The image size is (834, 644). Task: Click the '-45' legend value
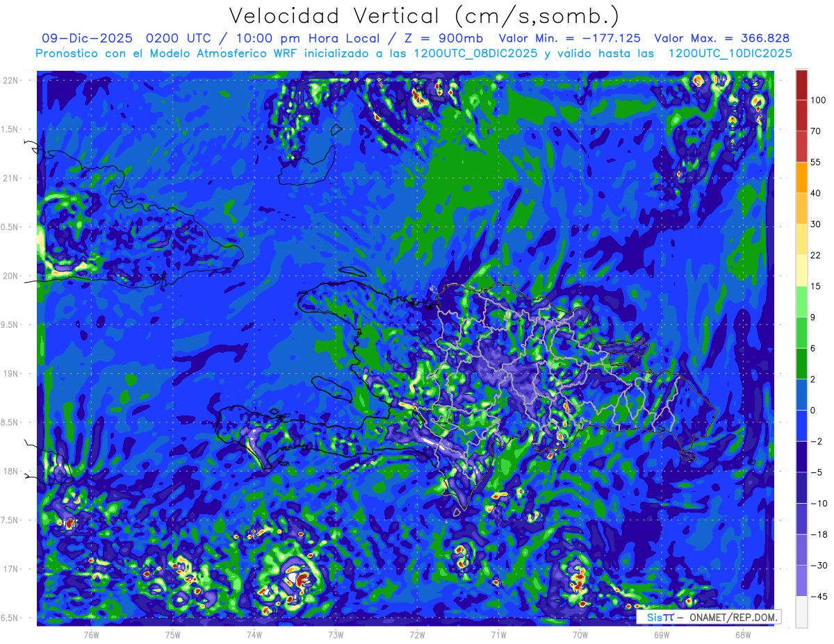point(818,597)
